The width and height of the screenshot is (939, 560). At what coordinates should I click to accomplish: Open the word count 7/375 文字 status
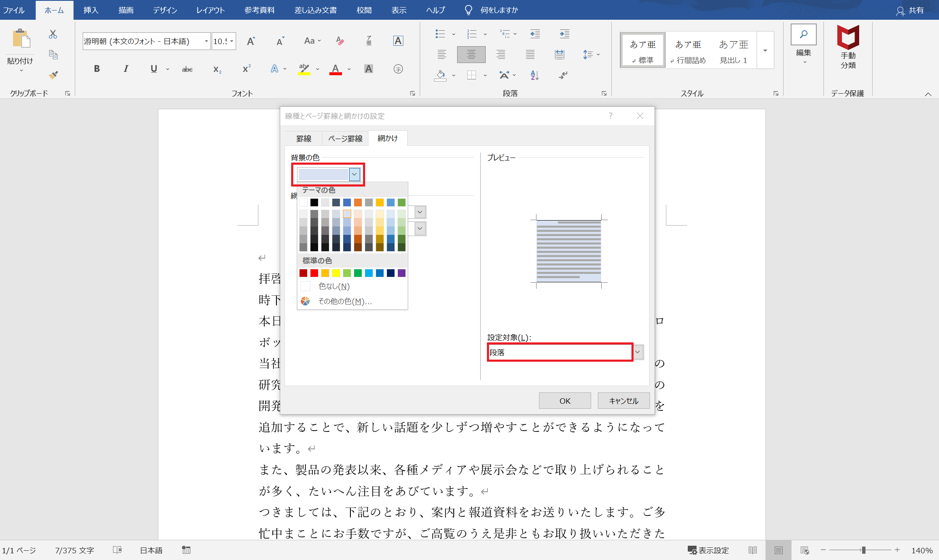74,550
